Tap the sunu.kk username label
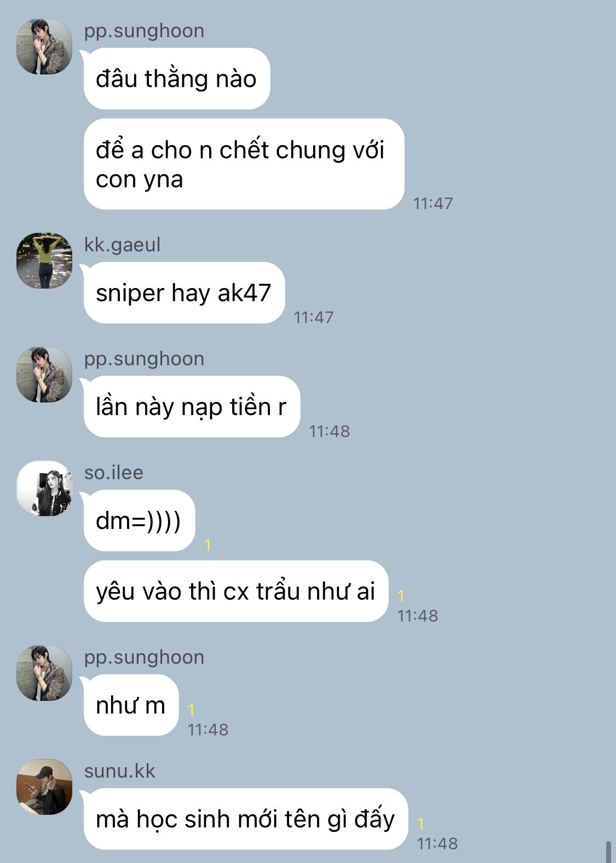This screenshot has width=616, height=863. point(120,771)
